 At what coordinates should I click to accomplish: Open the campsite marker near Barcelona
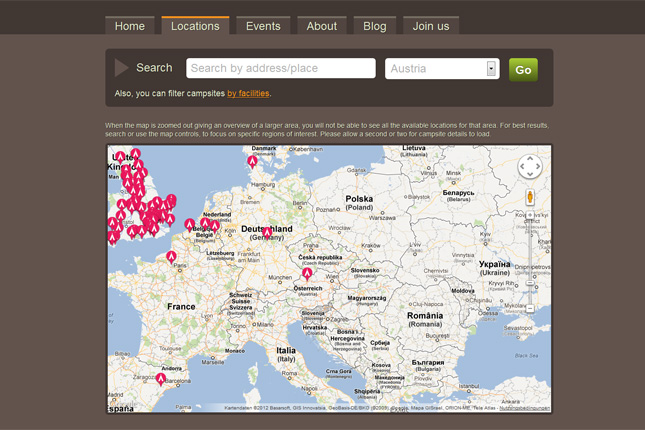pos(161,379)
